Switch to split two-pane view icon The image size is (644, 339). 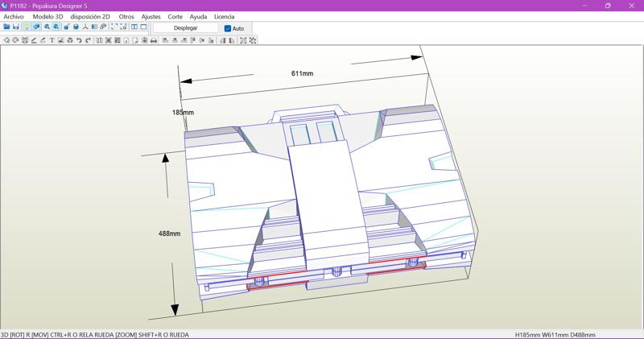[x=134, y=27]
